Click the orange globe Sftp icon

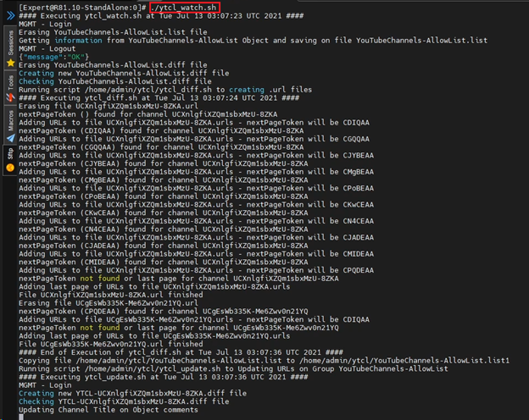pos(9,167)
